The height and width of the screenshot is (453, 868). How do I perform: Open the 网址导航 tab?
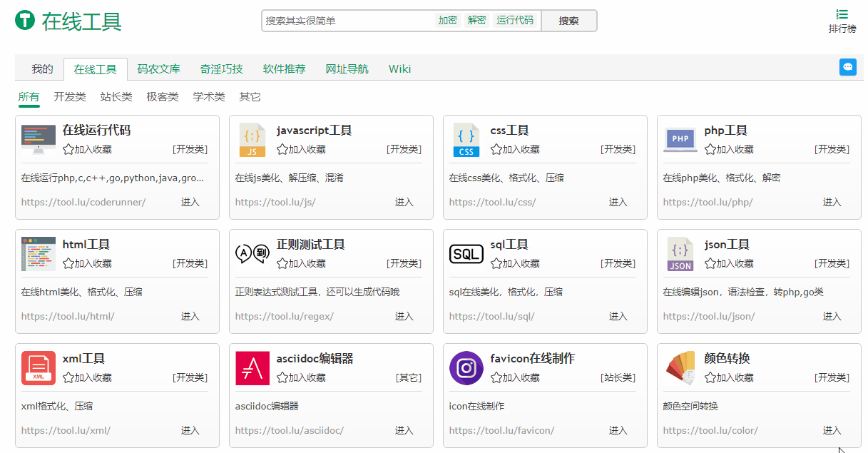click(x=347, y=69)
